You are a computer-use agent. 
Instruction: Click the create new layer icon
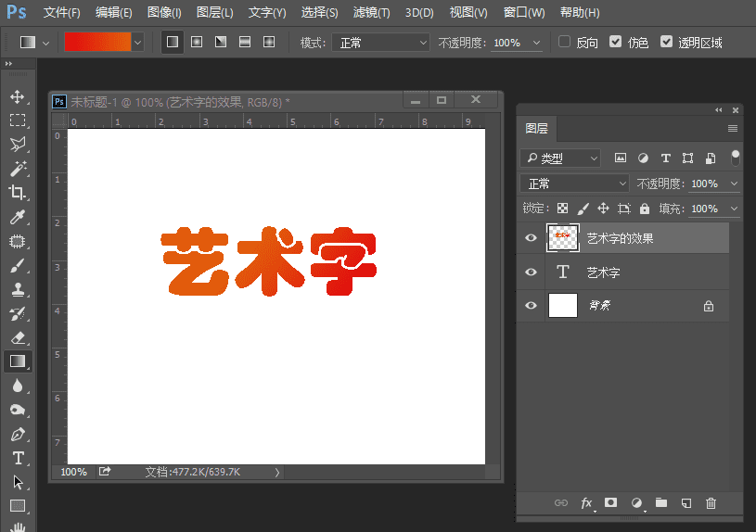point(686,503)
